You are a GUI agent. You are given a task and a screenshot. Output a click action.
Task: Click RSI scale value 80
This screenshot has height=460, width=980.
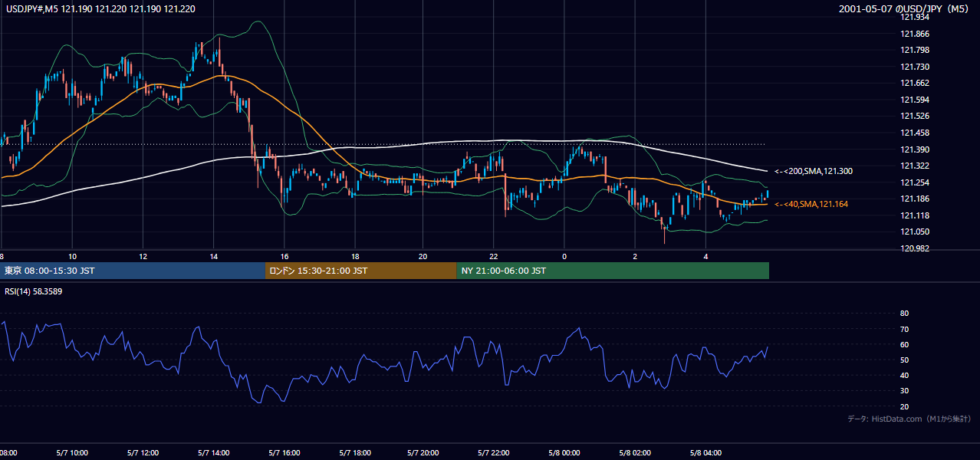(x=904, y=314)
